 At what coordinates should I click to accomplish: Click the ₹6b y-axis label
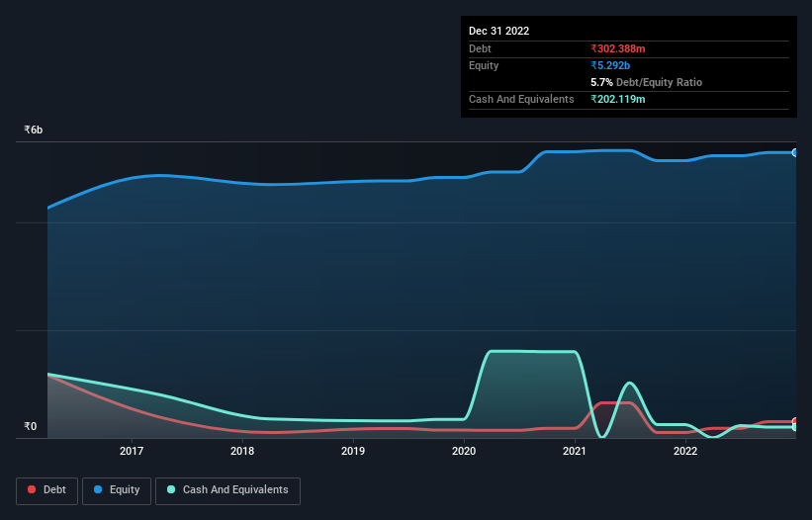tap(34, 130)
